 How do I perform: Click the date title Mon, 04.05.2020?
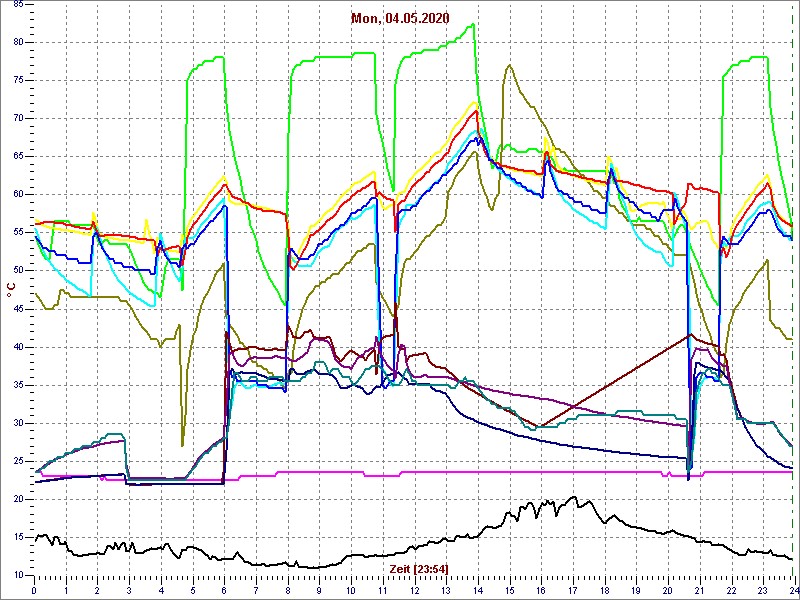pos(400,18)
